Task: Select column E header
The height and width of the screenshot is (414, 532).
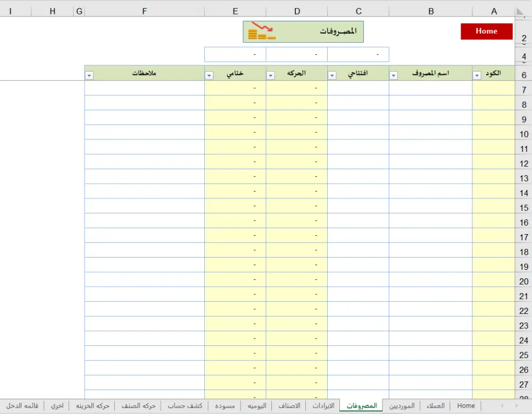Action: click(x=235, y=11)
